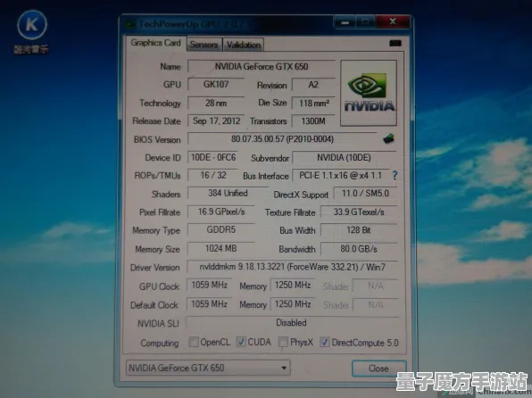This screenshot has width=532, height=398.
Task: Click the Release Date value Sep 17, 2012
Action: point(216,120)
